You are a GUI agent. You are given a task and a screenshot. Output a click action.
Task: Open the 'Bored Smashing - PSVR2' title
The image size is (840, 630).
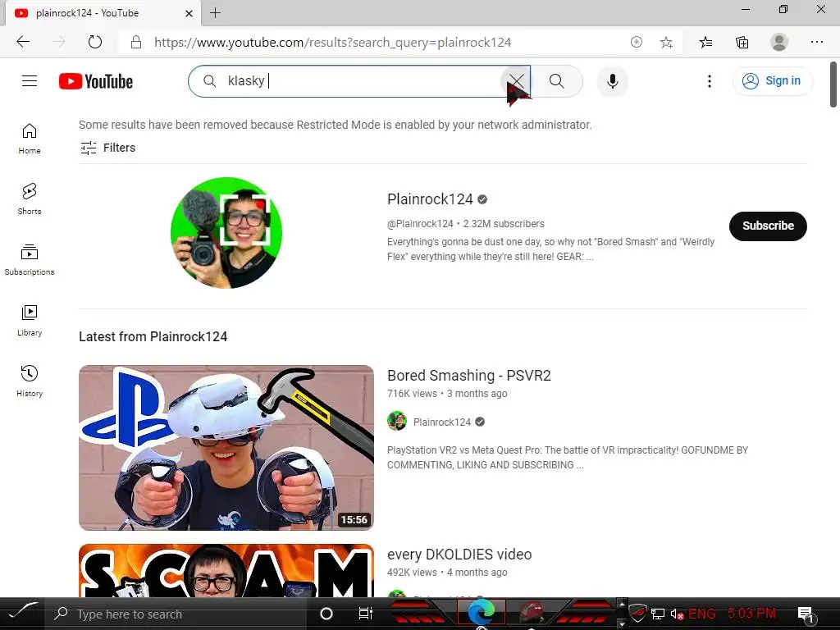[468, 376]
